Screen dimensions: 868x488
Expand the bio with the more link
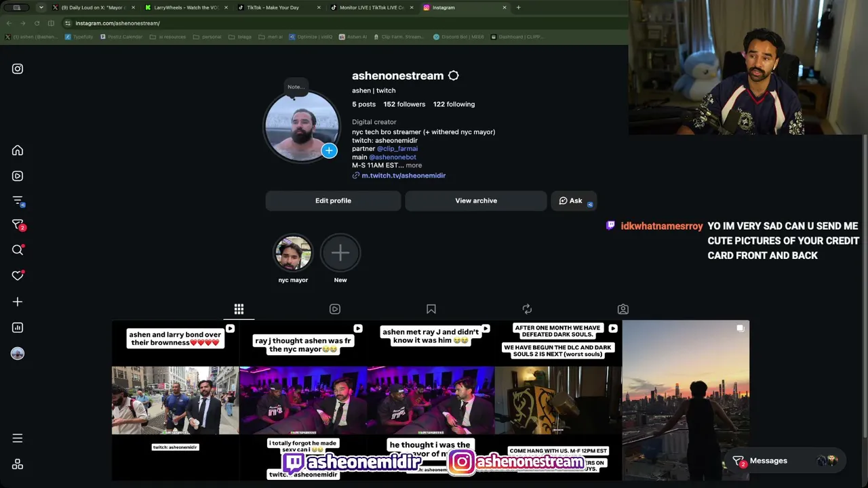[414, 165]
